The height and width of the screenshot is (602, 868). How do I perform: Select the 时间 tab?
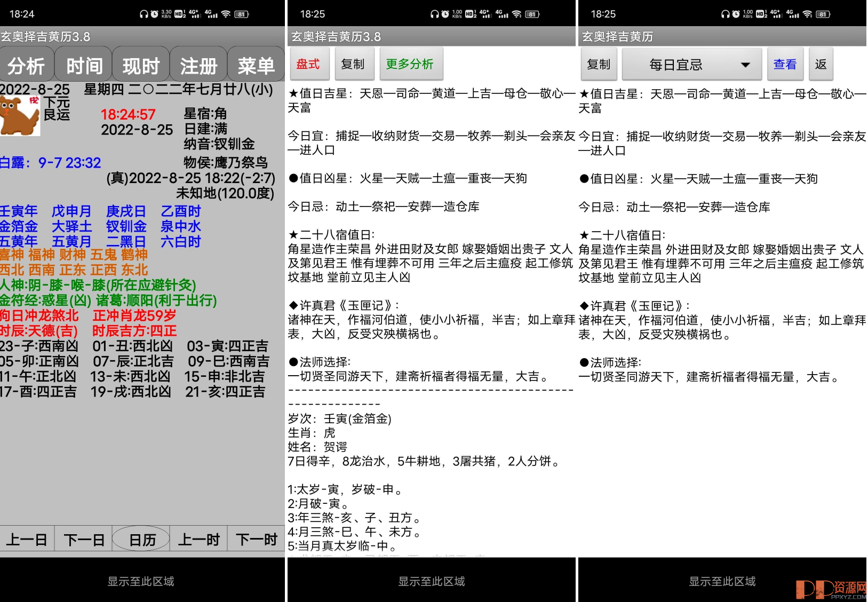click(x=84, y=64)
